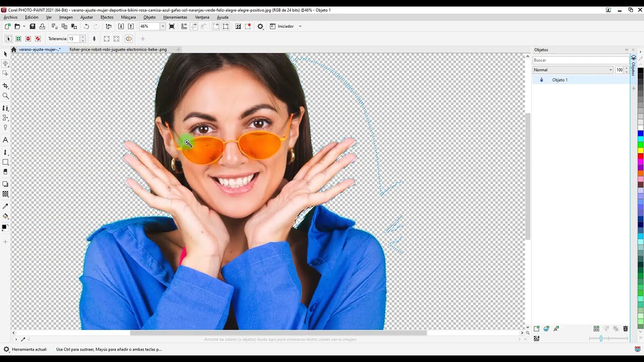644x362 pixels.
Task: Add a new document tab with plus
Action: coord(178,49)
